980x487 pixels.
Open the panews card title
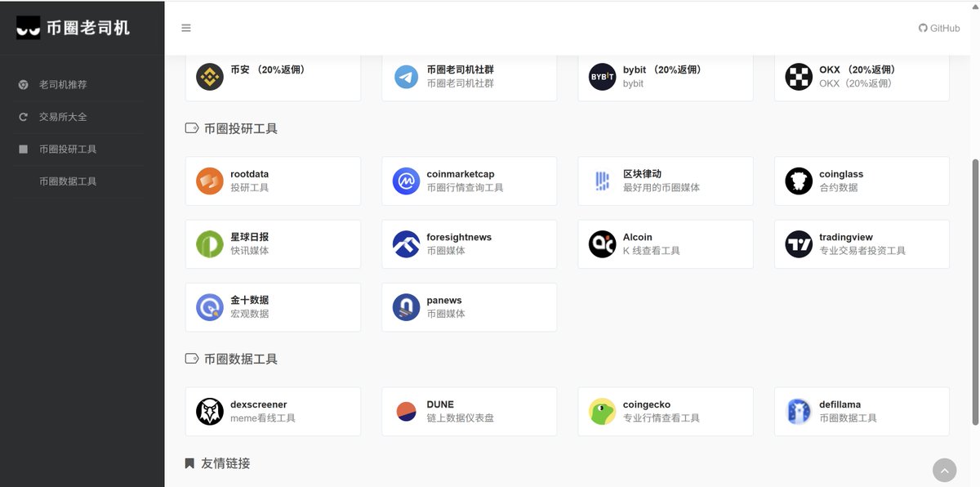(444, 300)
